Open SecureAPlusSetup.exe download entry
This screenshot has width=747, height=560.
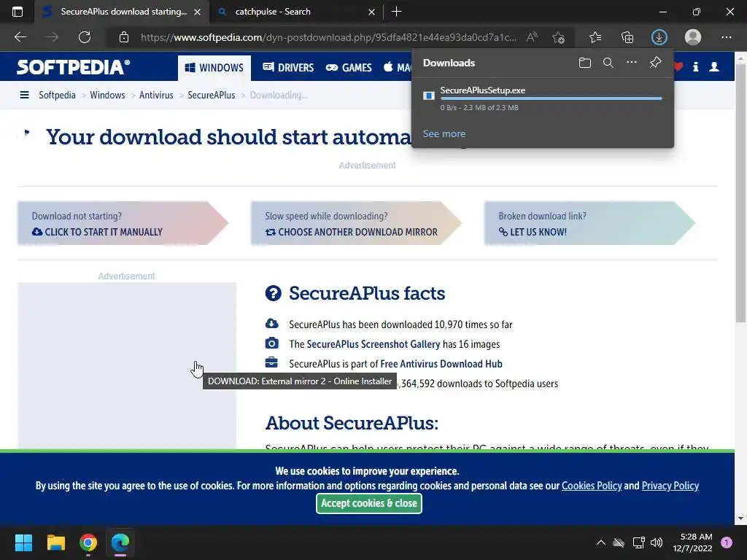[543, 98]
